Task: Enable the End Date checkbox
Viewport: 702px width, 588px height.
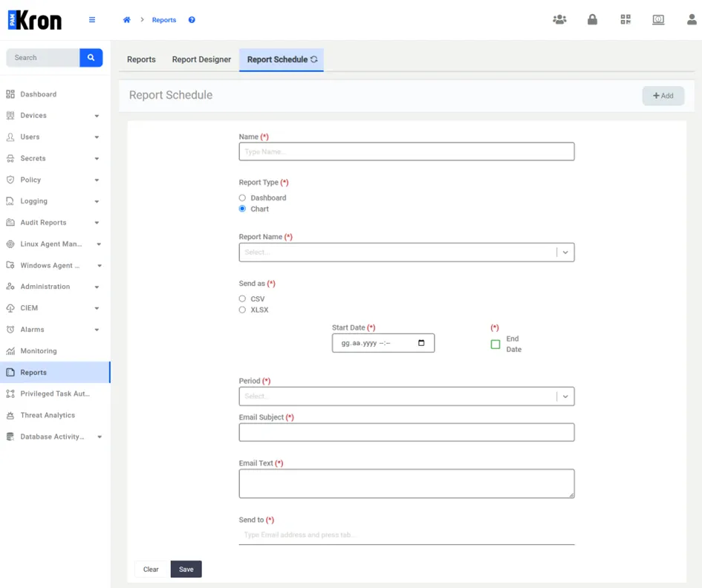Action: pos(495,344)
